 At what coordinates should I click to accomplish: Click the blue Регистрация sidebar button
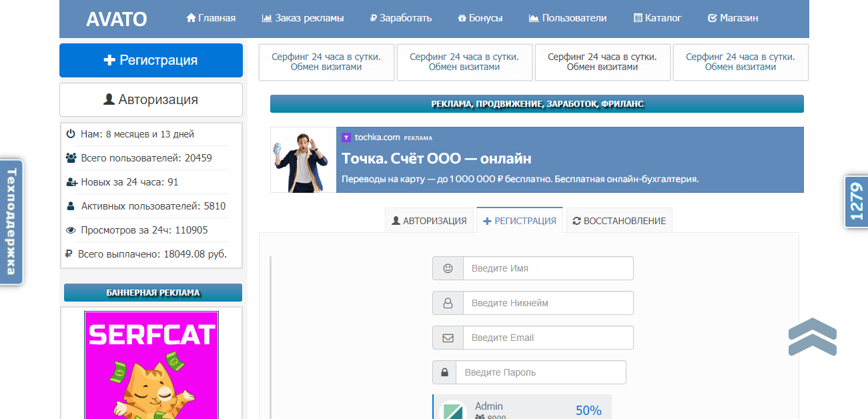coord(151,60)
